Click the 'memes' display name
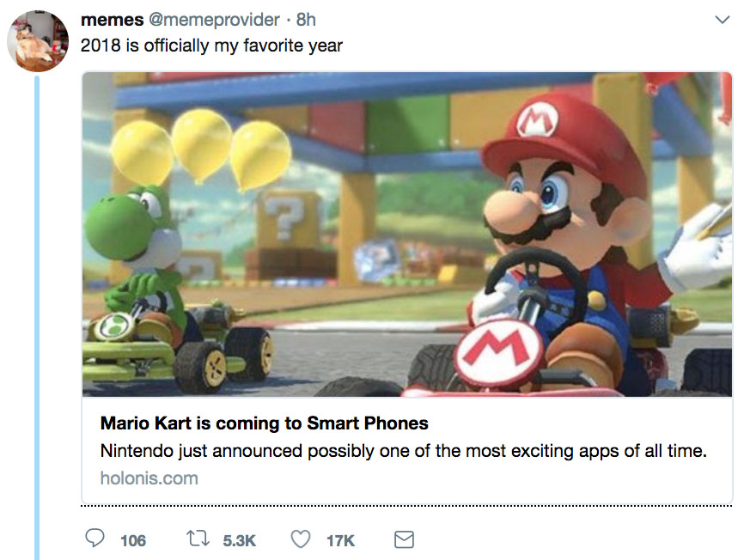 (112, 19)
